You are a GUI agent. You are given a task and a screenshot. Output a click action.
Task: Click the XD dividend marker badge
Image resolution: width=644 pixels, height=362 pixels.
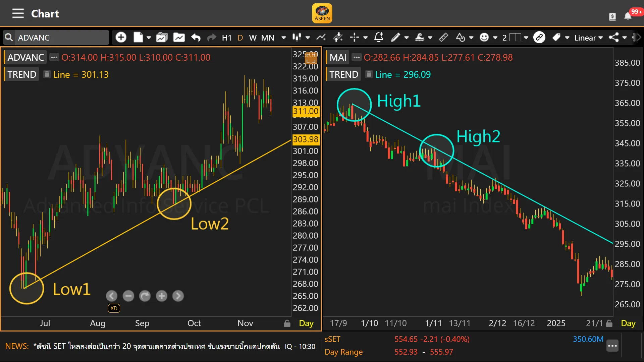click(x=114, y=308)
